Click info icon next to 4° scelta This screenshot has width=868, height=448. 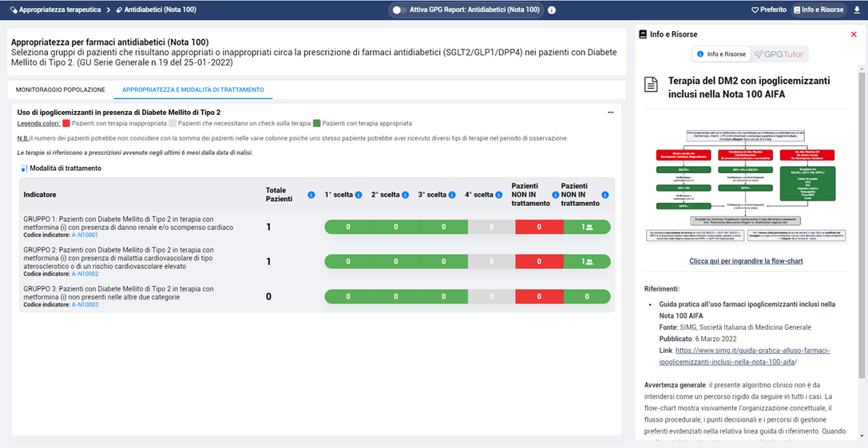coord(497,195)
